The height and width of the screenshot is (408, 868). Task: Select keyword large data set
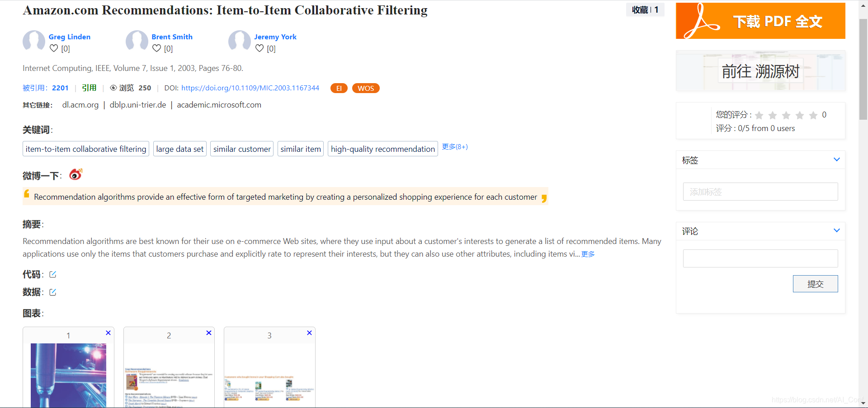[180, 149]
